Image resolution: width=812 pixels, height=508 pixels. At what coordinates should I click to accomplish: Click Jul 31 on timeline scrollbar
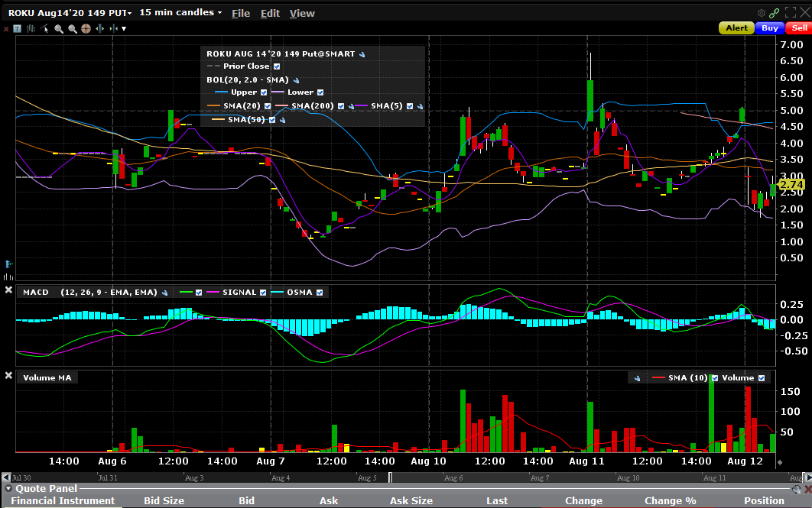[108, 478]
